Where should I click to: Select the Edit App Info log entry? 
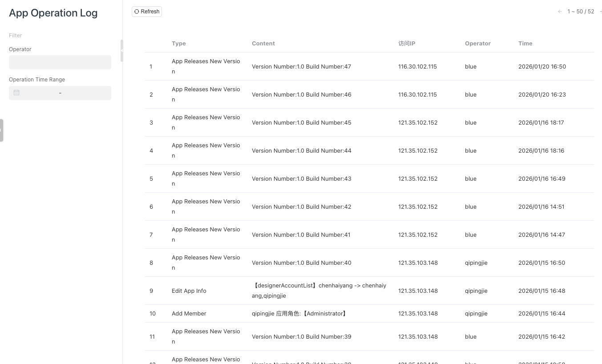coord(189,291)
